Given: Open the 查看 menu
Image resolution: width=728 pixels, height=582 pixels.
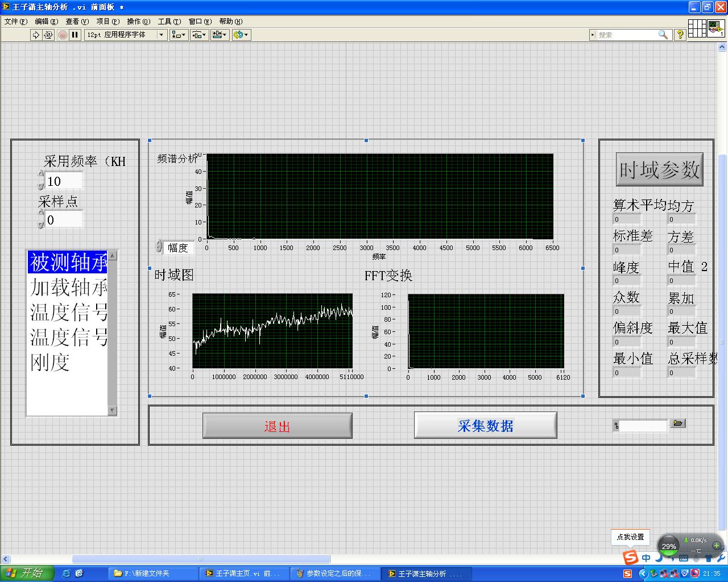Looking at the screenshot, I should 77,22.
